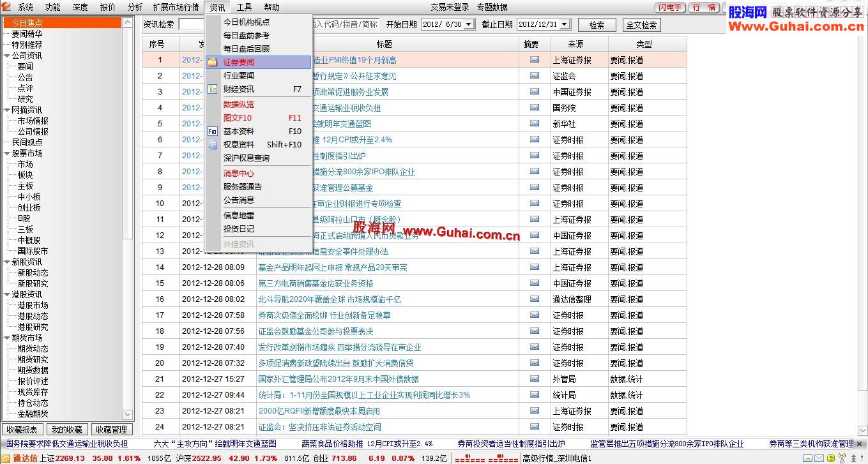
Task: Select 图文F10 menu entry
Action: (238, 118)
